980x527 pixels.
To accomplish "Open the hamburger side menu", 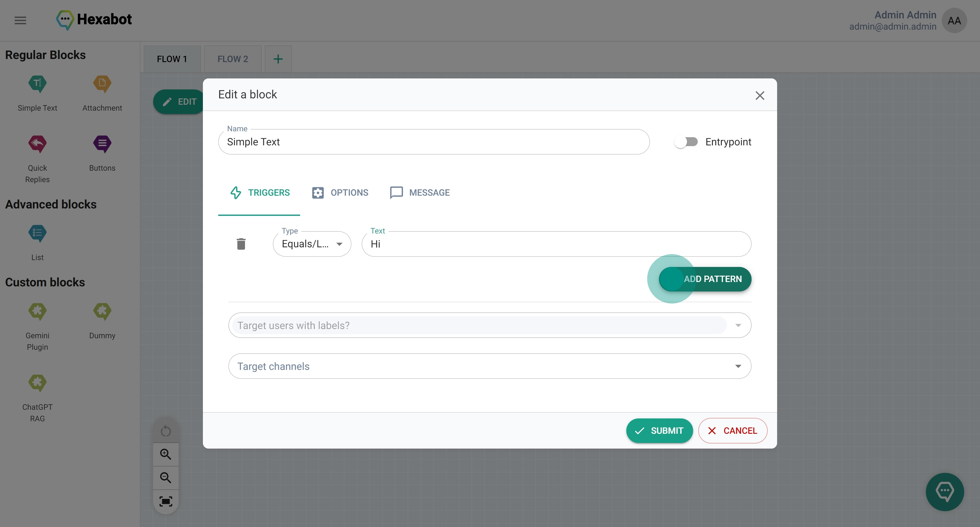I will coord(20,20).
